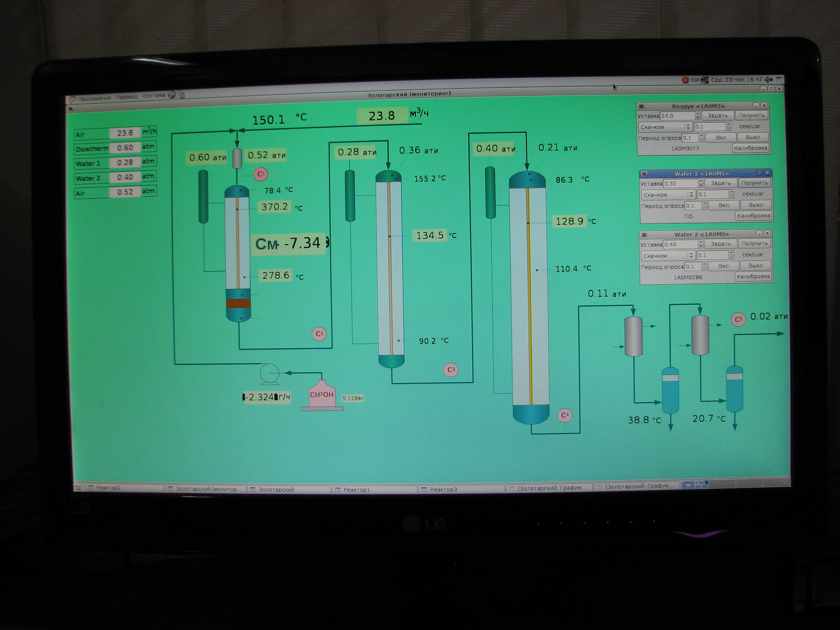Select the first reactor column

point(238,253)
